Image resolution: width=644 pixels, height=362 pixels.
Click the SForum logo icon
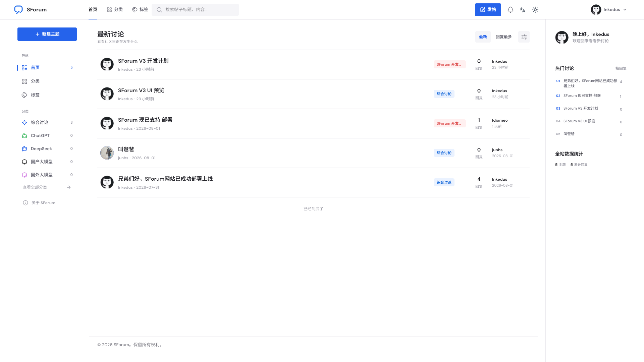[x=18, y=10]
